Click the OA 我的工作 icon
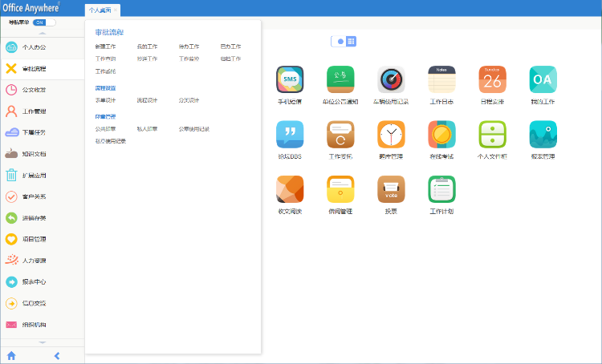This screenshot has height=364, width=602. pyautogui.click(x=543, y=80)
